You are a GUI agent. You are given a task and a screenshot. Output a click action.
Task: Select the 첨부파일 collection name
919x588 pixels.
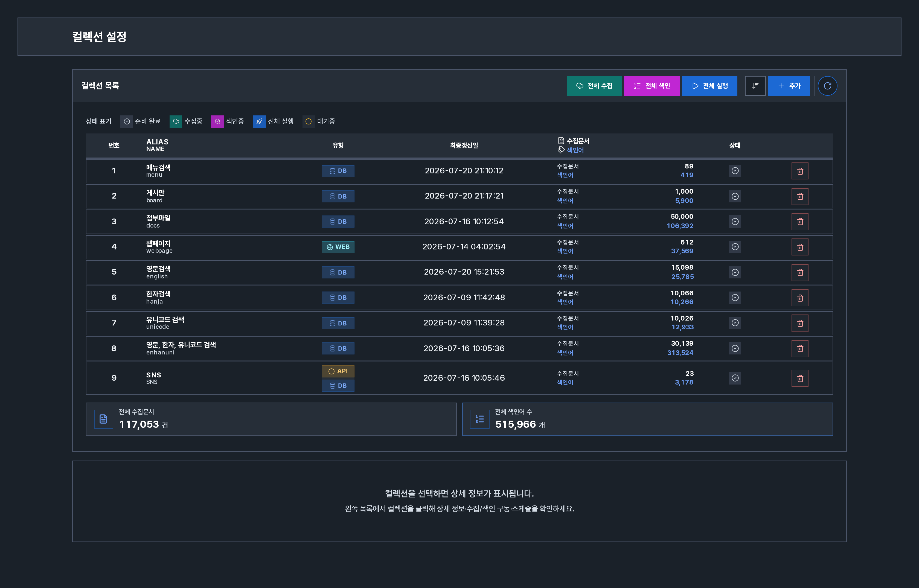click(x=158, y=218)
